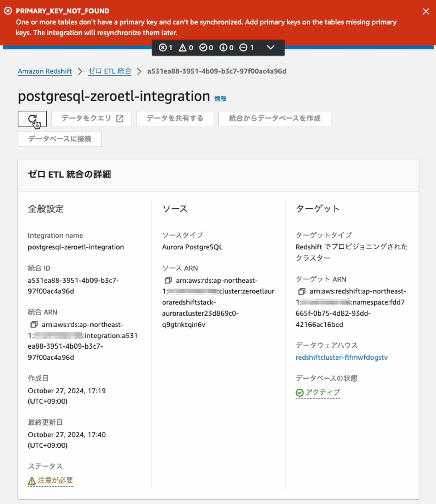Click the external link icon in データをクエリ
Screen dimensions: 436x504
coord(120,119)
